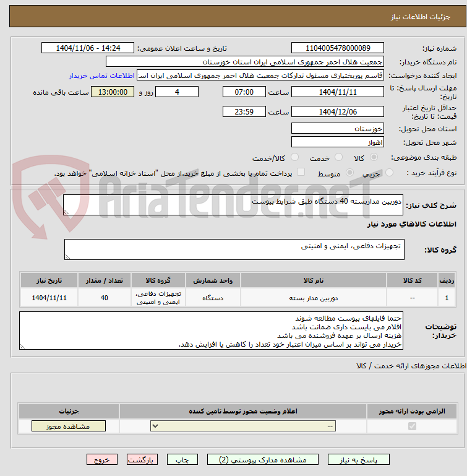Select the کالا radio button

pyautogui.click(x=374, y=157)
